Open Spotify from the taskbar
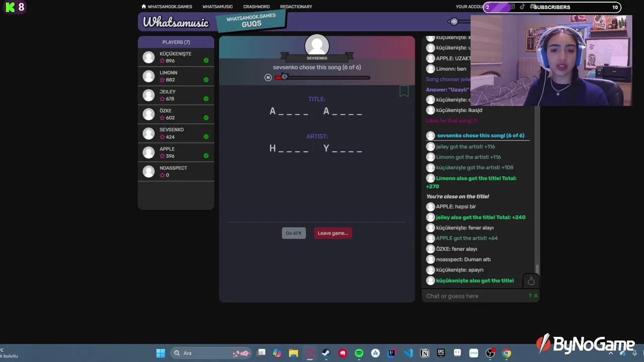This screenshot has height=362, width=644. click(x=359, y=353)
